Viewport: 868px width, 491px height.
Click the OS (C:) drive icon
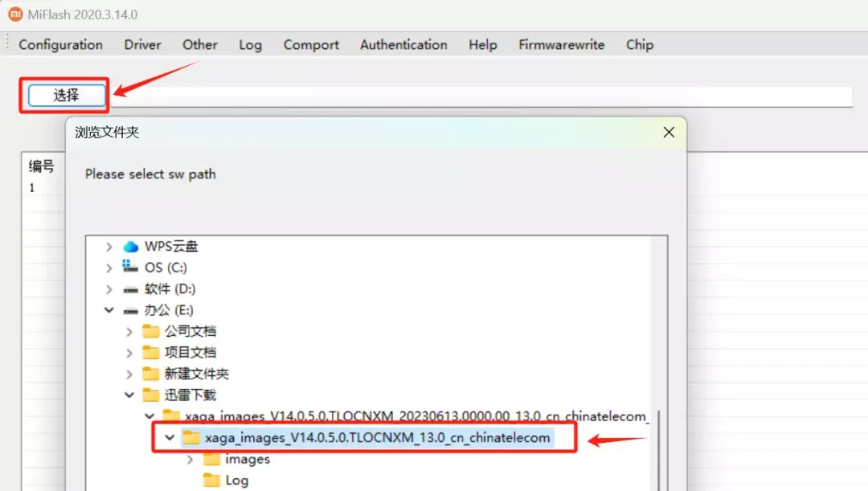130,267
